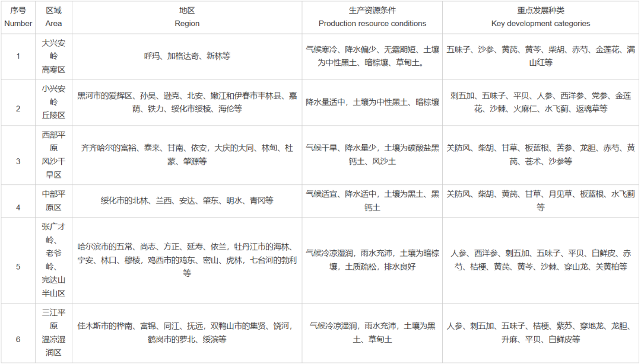Select the 三江平原温凉湿润区 area cell
641x364 pixels.
coord(53,333)
